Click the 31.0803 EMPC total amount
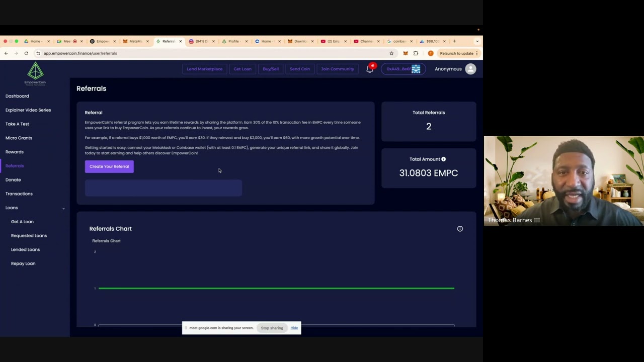Image resolution: width=644 pixels, height=362 pixels. [x=429, y=173]
